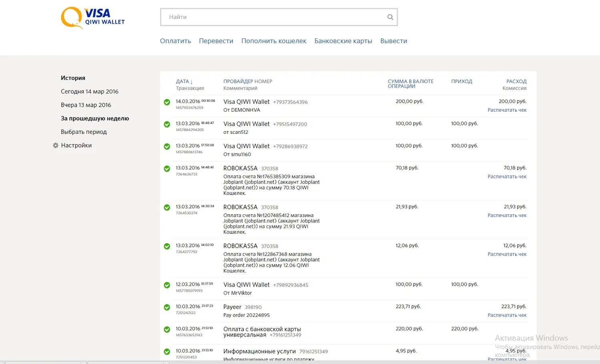Click phone number +79892936845
This screenshot has width=600, height=364.
291,285
